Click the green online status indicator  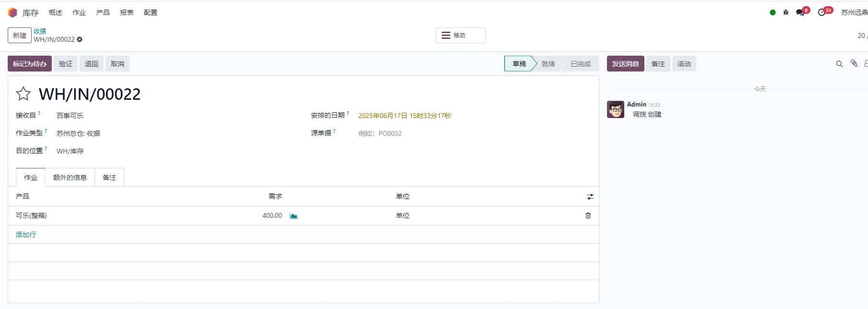tap(773, 12)
